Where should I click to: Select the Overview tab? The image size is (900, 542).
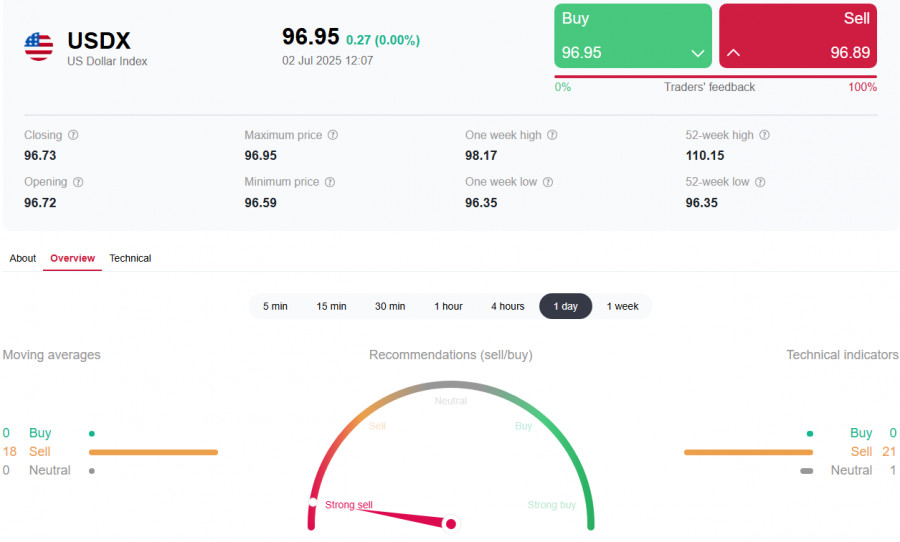pyautogui.click(x=72, y=258)
